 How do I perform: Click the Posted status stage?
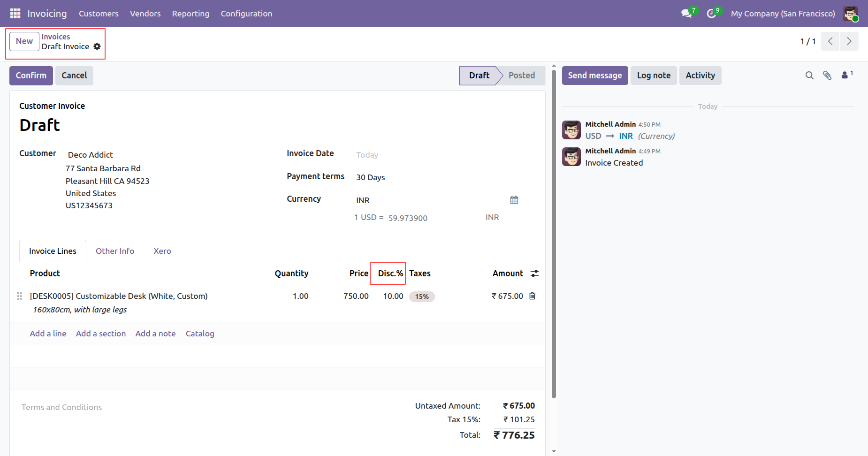click(522, 76)
